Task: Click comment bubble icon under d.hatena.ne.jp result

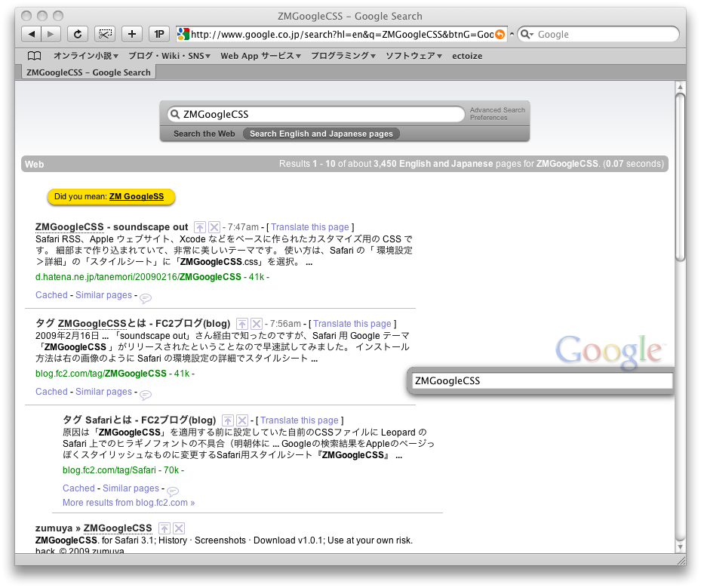Action: 146,298
